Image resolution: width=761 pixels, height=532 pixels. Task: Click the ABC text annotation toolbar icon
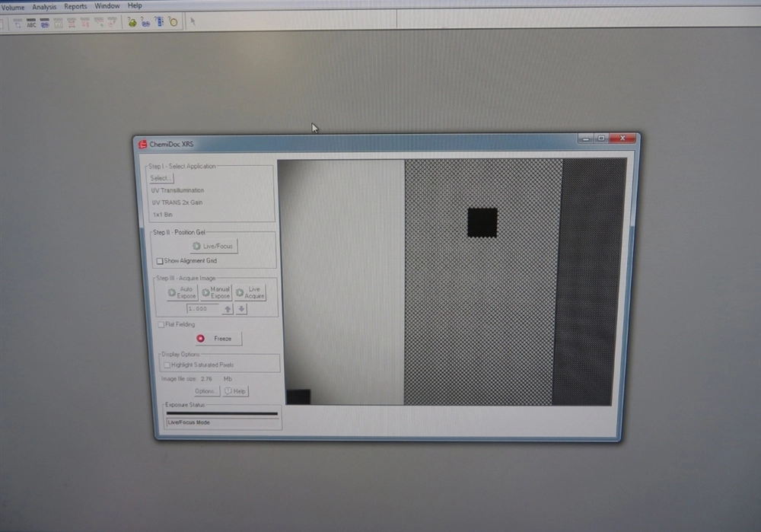pos(31,23)
